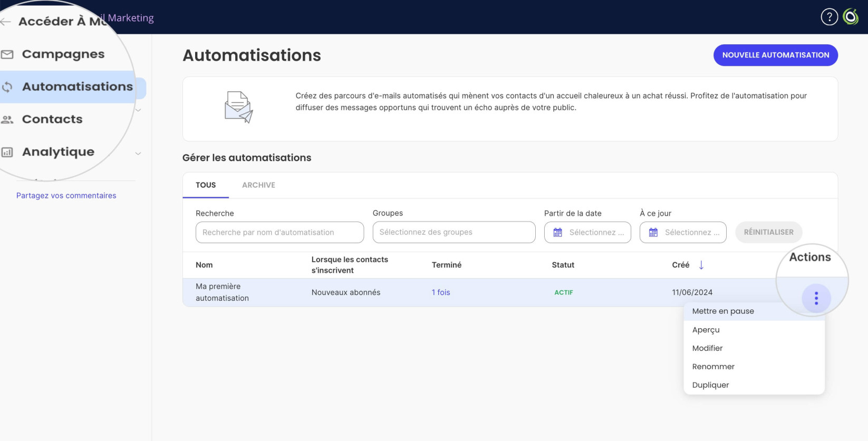The width and height of the screenshot is (868, 441).
Task: Choose Aperçu from the actions menu
Action: [x=754, y=330]
